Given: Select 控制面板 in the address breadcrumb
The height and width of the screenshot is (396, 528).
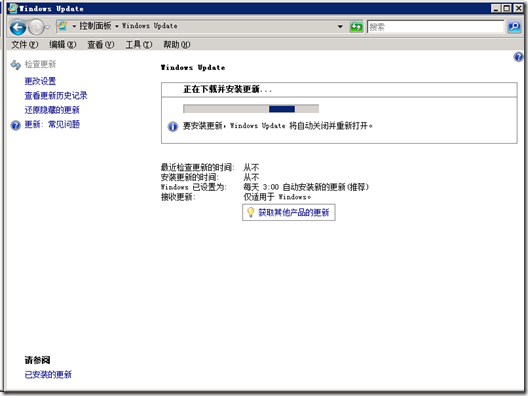Looking at the screenshot, I should 95,26.
